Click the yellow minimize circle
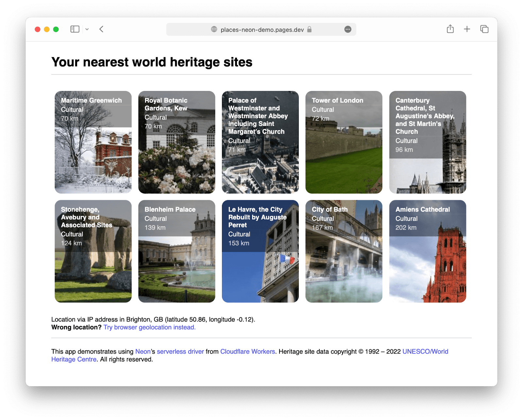The width and height of the screenshot is (523, 420). point(47,29)
